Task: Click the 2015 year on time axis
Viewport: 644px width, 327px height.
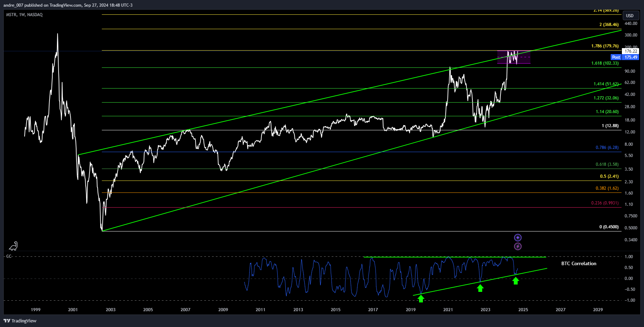Action: click(336, 310)
